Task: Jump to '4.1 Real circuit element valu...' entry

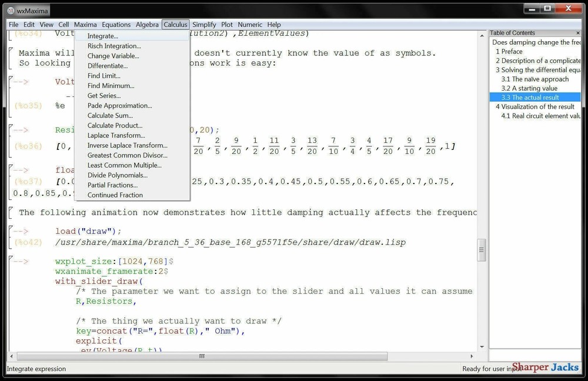Action: point(541,116)
